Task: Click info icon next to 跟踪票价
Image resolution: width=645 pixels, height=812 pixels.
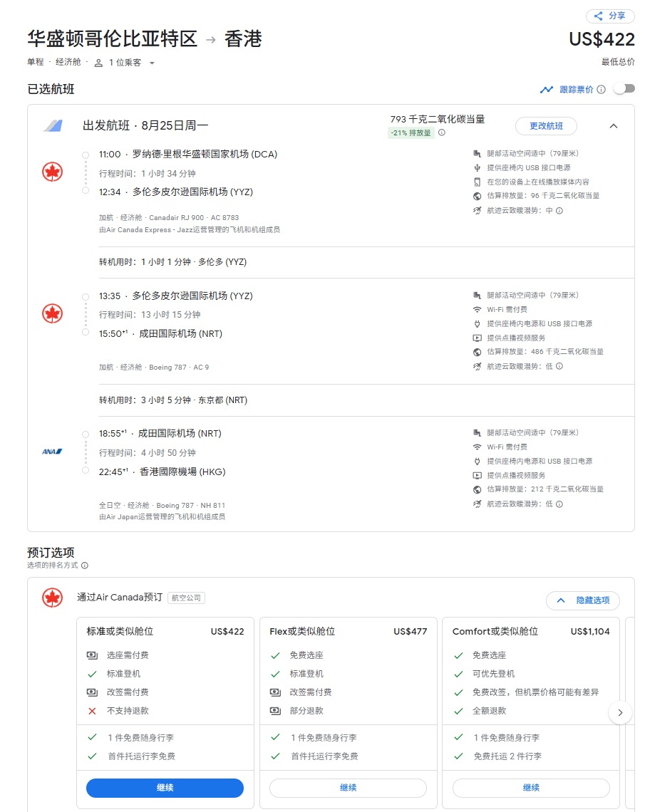Action: click(x=601, y=90)
